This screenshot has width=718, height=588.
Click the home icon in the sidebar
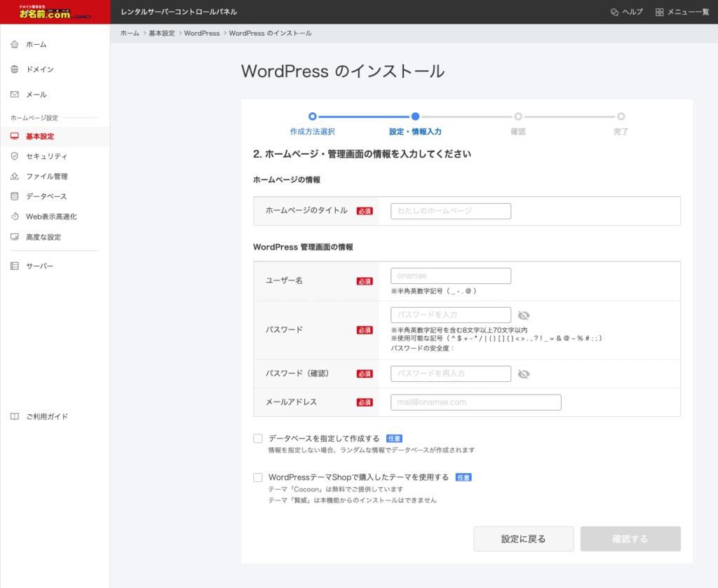[x=15, y=44]
